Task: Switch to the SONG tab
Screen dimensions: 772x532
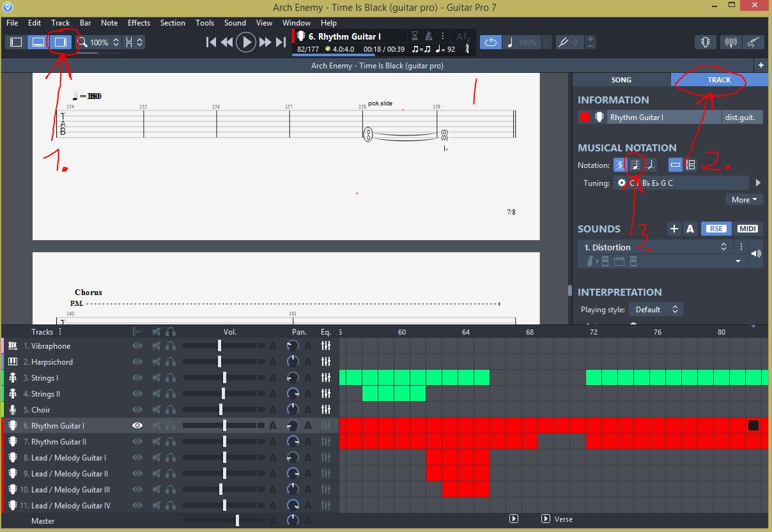Action: (621, 80)
